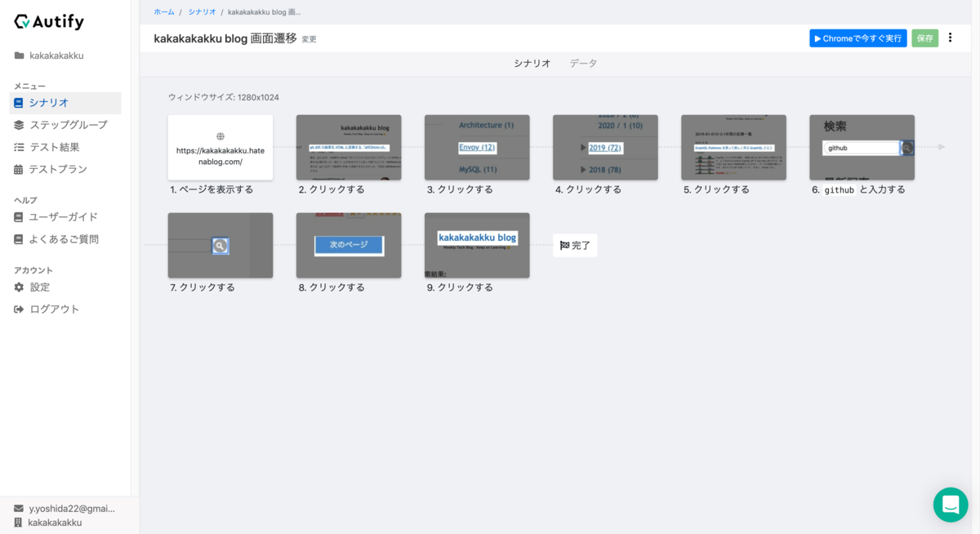Click the ログアウト sign-out icon
This screenshot has width=980, height=534.
coord(19,309)
